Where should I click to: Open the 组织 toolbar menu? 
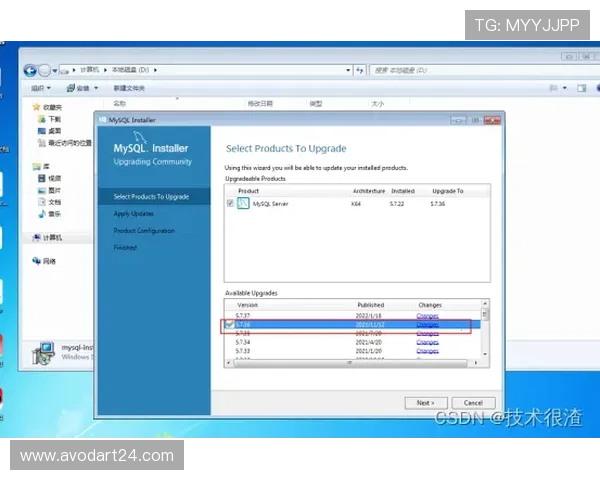click(41, 88)
